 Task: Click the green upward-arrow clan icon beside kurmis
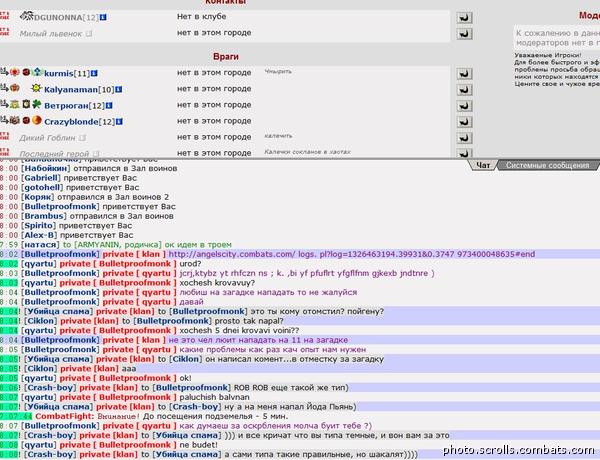coord(37,72)
